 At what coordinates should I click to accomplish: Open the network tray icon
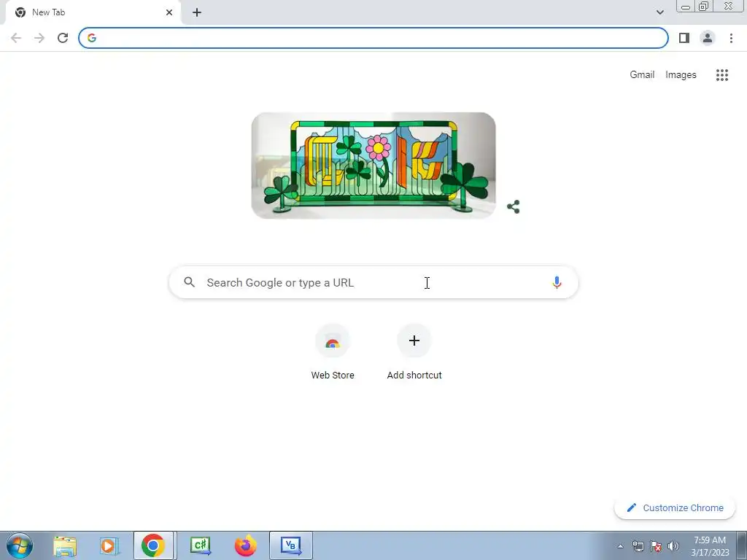tap(638, 546)
